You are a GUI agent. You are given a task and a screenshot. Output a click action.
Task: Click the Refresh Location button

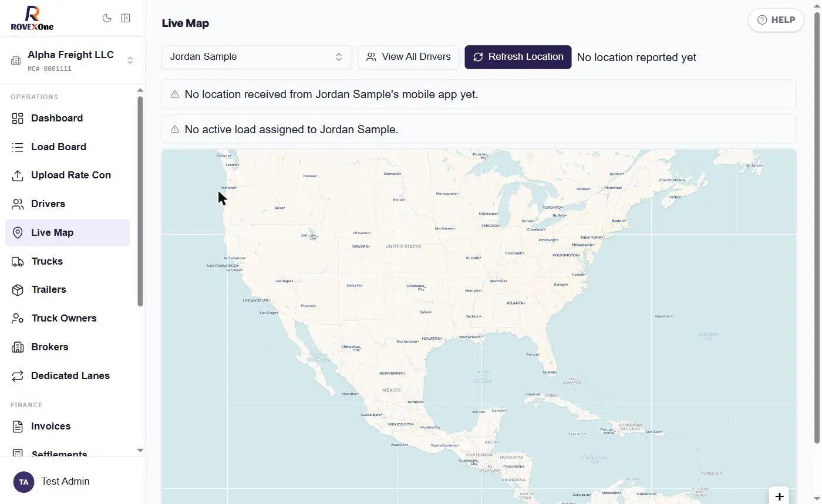tap(518, 57)
